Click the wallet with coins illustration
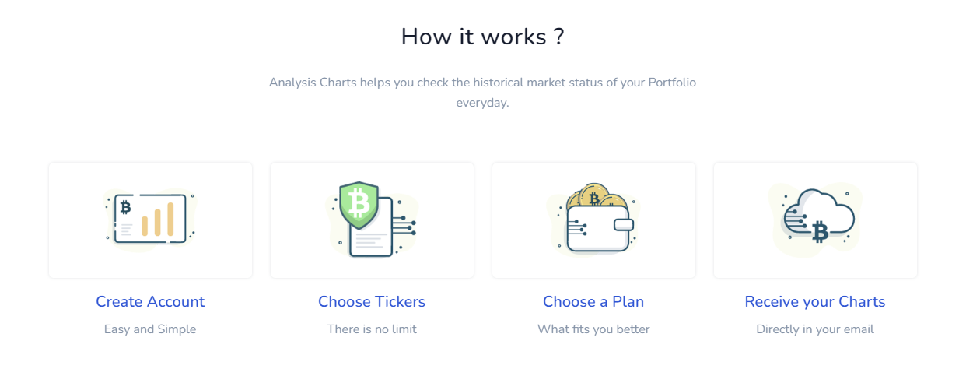The image size is (980, 383). coord(593,219)
